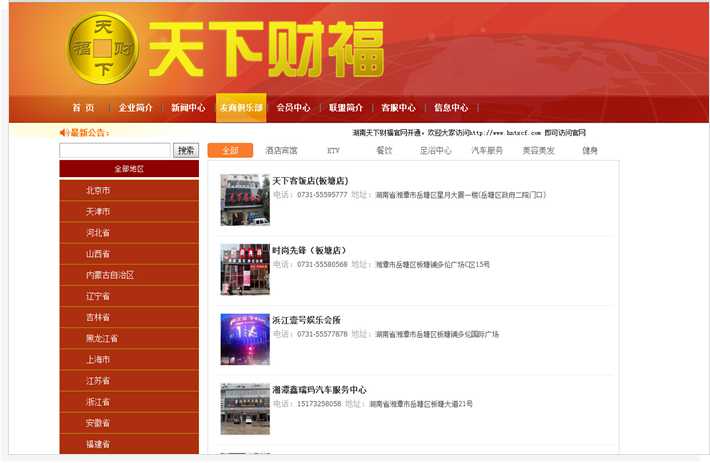Open thumbnail of 湘潭鑫瑞玛汽车服务中心
This screenshot has height=463, width=710.
pyautogui.click(x=245, y=408)
